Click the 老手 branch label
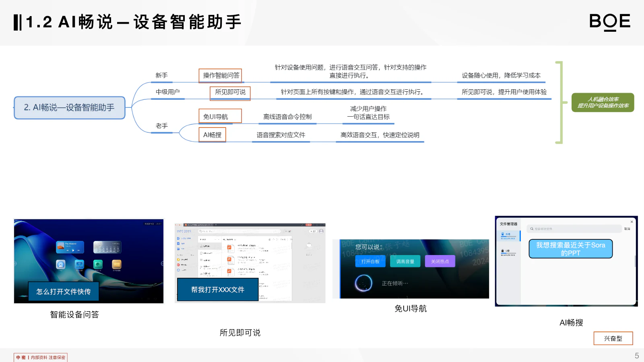The width and height of the screenshot is (644, 362). tap(161, 126)
